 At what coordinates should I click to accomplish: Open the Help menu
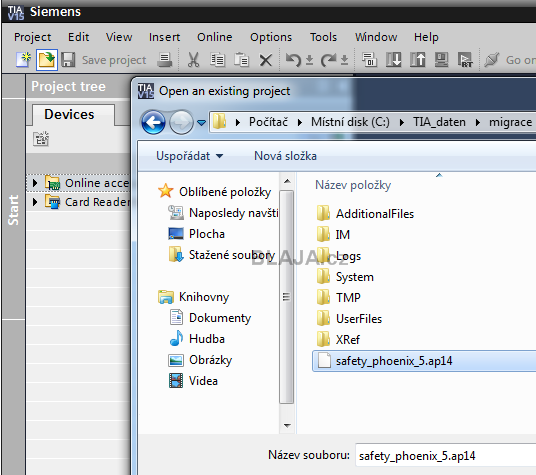click(x=426, y=37)
